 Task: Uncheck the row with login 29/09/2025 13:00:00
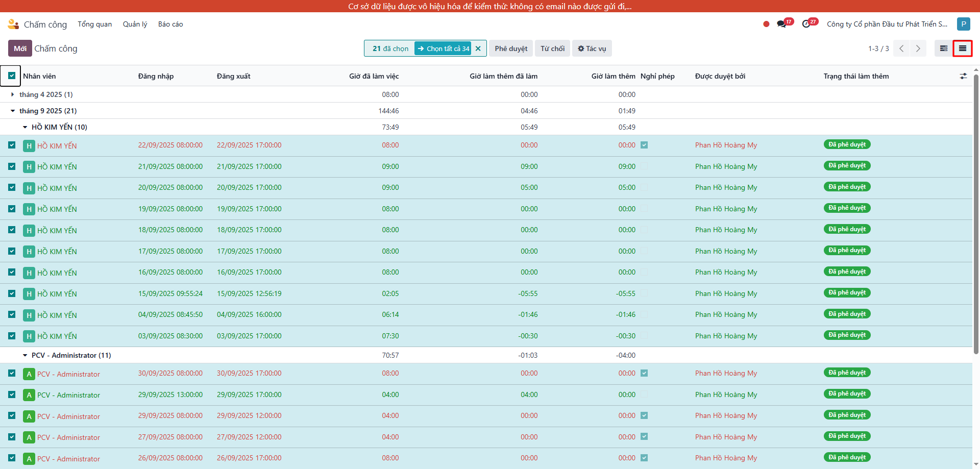coord(12,394)
